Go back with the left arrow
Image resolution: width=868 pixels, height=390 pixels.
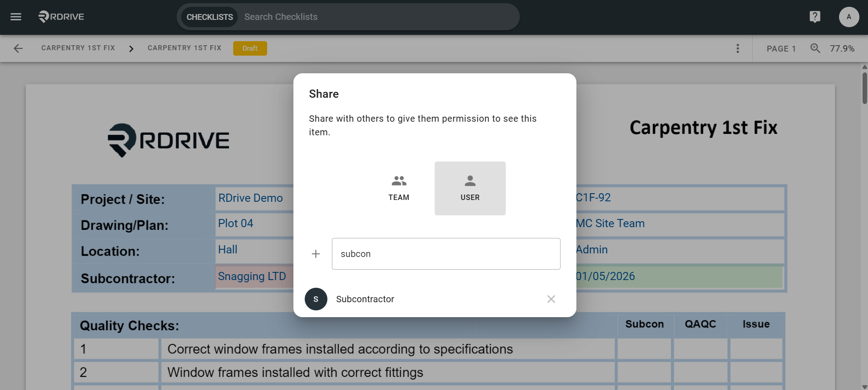point(18,48)
